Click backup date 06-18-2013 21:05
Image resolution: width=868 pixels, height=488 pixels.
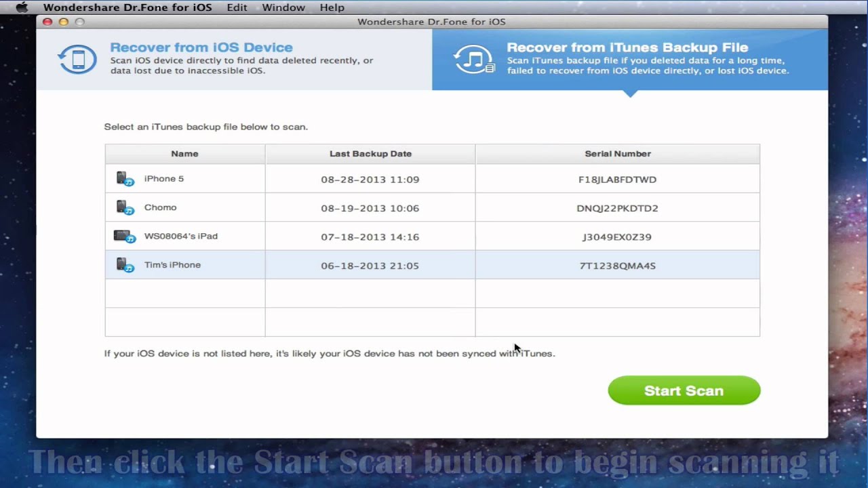click(x=370, y=266)
